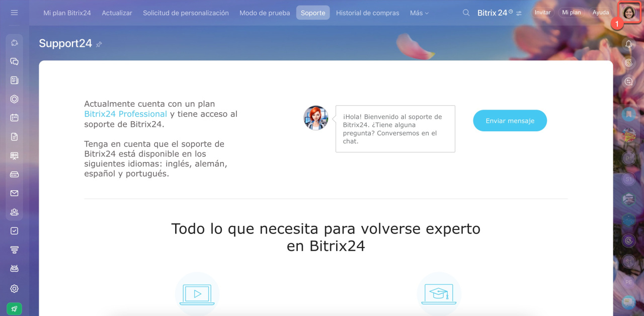The width and height of the screenshot is (644, 316).
Task: Open the news feed icon in left sidebar
Action: click(14, 80)
